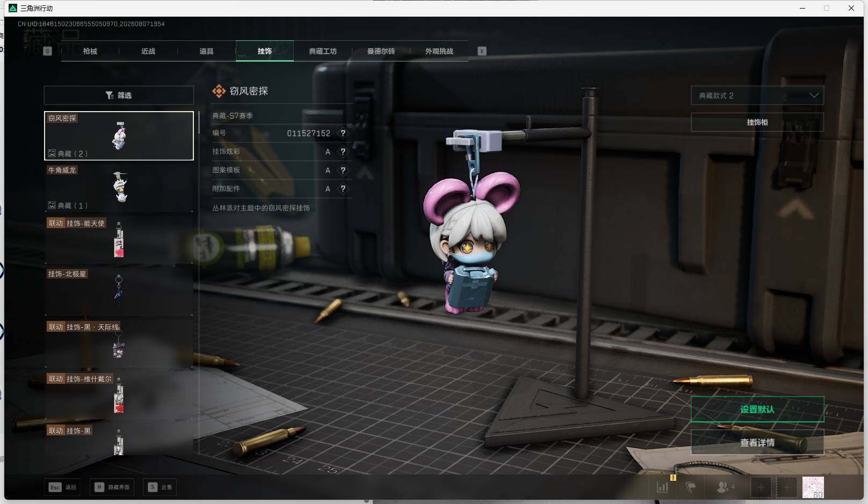
Task: Click the H 隐藏界面 button
Action: click(x=112, y=487)
